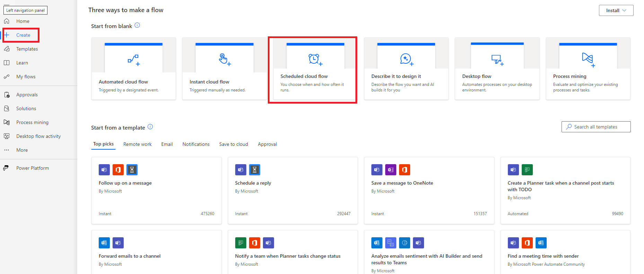The image size is (644, 274).
Task: Click the Templates icon in sidebar
Action: [7, 49]
